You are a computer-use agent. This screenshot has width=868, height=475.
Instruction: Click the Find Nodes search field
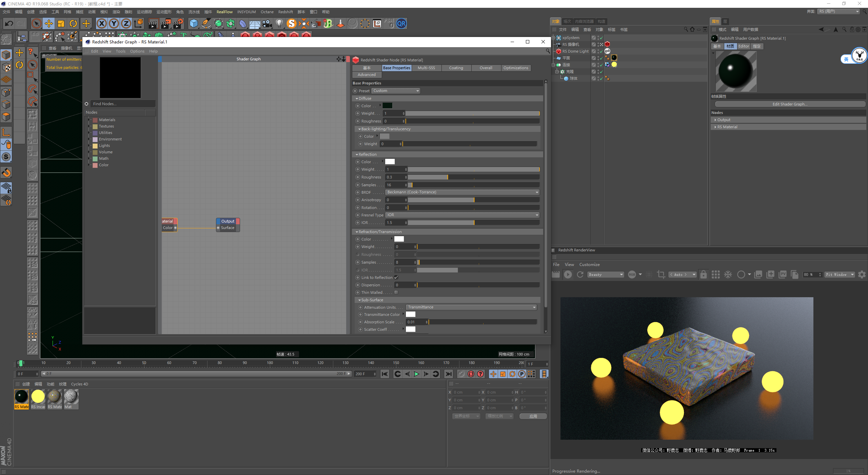point(123,104)
